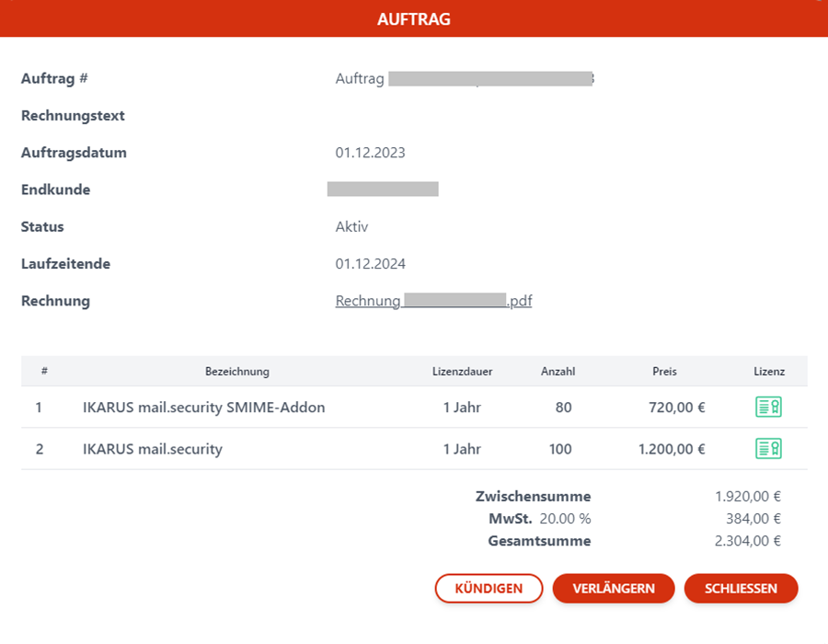
Task: Click Laufzeitende value 01.12.2024
Action: [370, 264]
